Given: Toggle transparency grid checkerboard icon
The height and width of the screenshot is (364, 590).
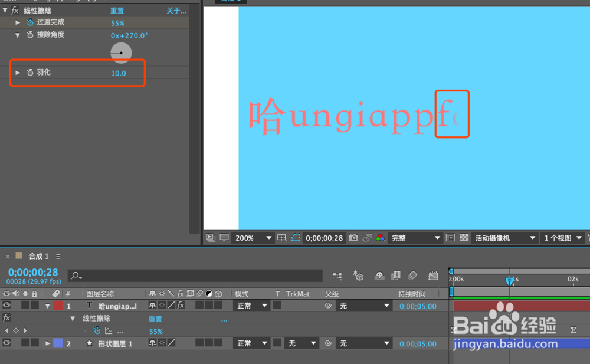Looking at the screenshot, I should pos(464,238).
